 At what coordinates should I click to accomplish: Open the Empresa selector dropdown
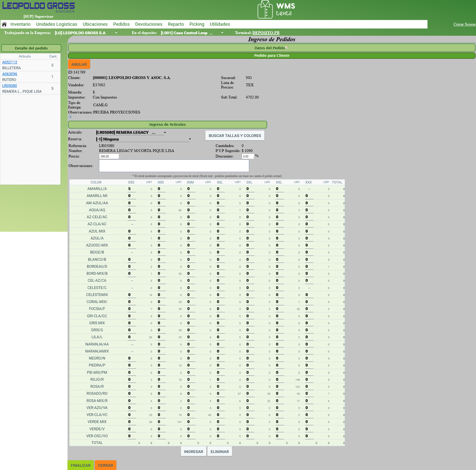click(x=116, y=33)
